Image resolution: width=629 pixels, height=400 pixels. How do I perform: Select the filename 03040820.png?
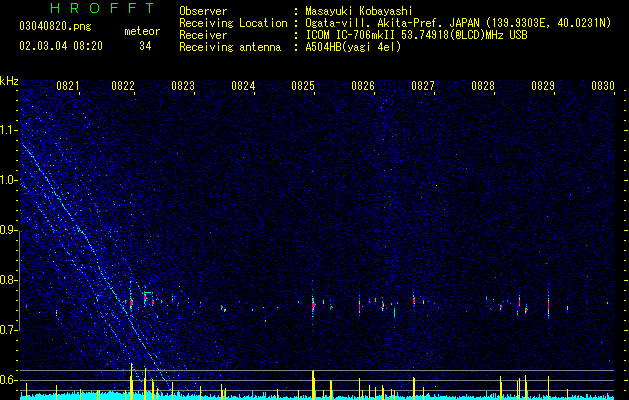pos(55,27)
